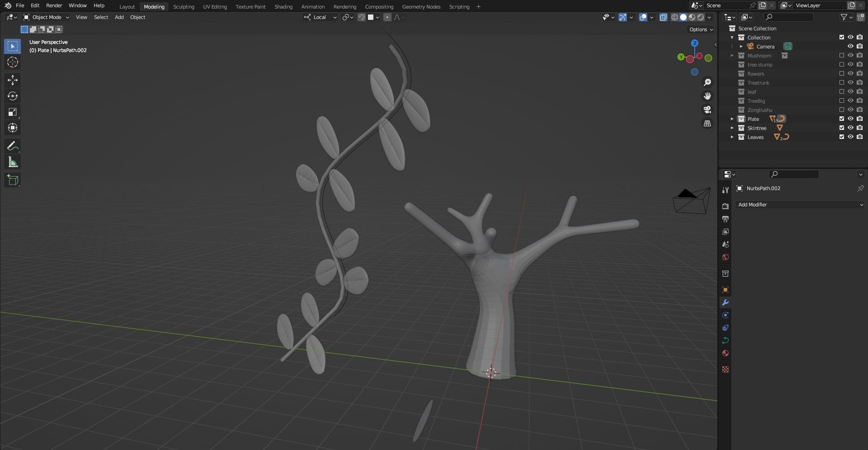
Task: Open viewport Options dropdown
Action: 701,29
